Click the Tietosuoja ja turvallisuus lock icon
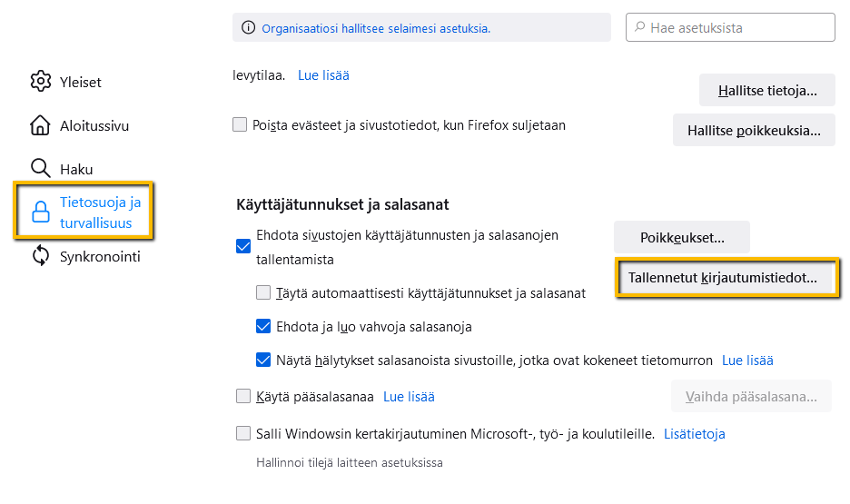 [x=41, y=212]
